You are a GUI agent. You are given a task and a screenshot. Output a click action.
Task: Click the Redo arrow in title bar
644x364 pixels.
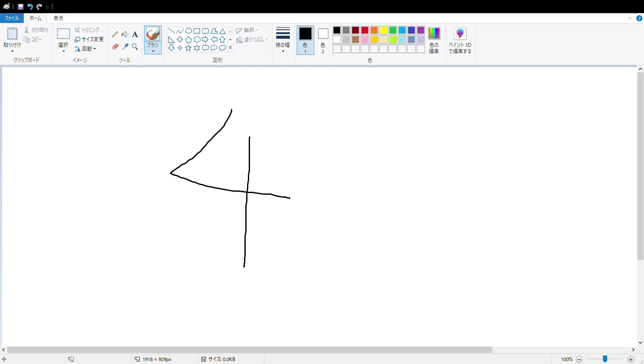39,7
